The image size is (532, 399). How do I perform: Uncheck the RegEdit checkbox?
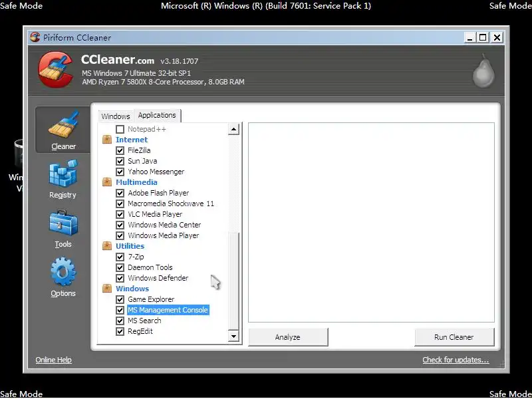click(x=120, y=331)
